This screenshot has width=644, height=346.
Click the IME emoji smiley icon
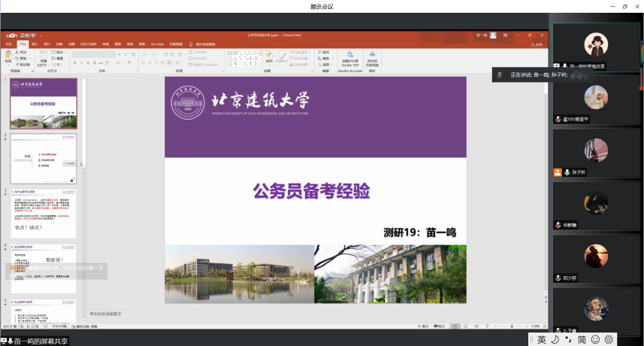[595, 340]
